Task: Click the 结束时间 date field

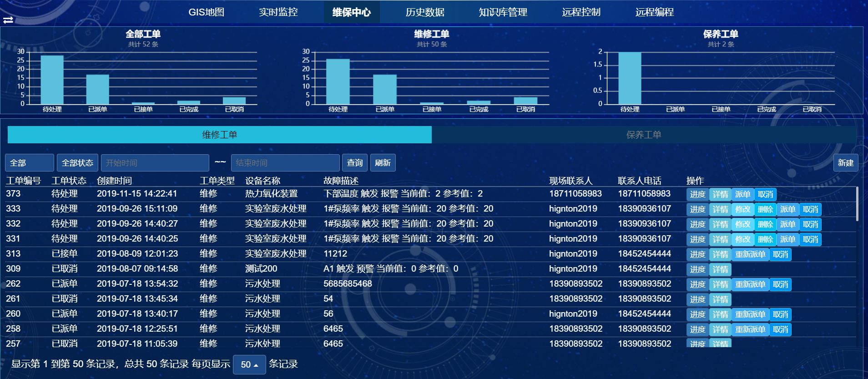Action: (x=285, y=163)
